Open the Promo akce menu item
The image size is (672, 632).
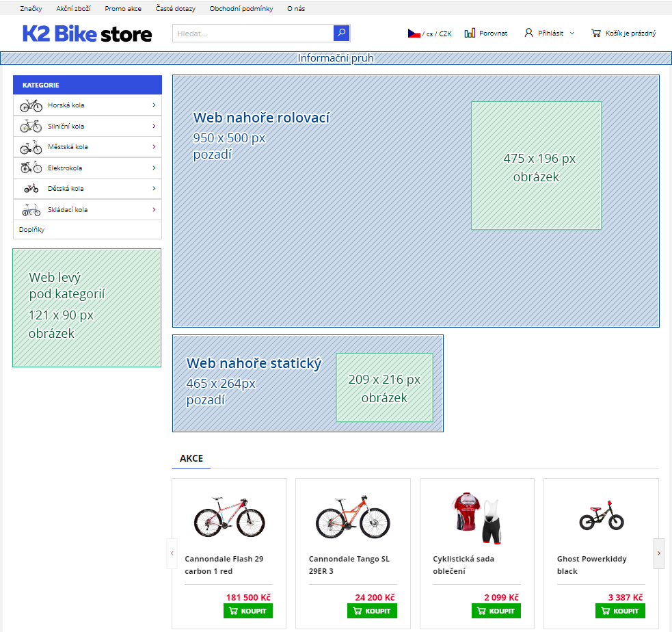(123, 9)
